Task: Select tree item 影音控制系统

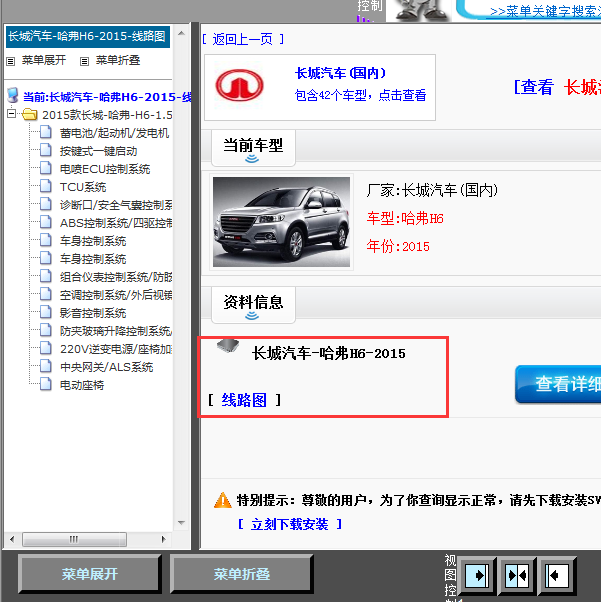Action: (x=93, y=313)
